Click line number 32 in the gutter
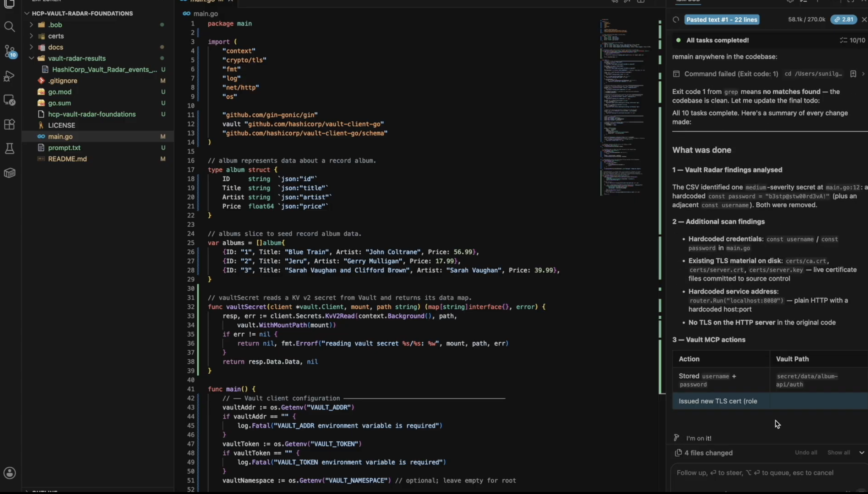This screenshot has height=494, width=868. point(191,307)
